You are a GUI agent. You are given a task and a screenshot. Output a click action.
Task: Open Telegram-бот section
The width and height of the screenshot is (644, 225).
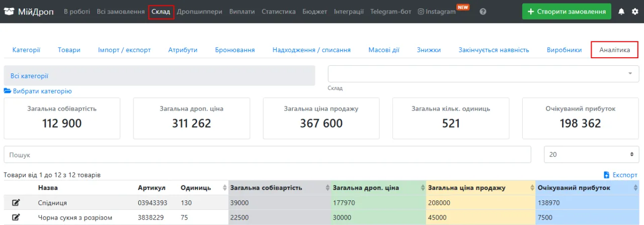click(x=390, y=12)
